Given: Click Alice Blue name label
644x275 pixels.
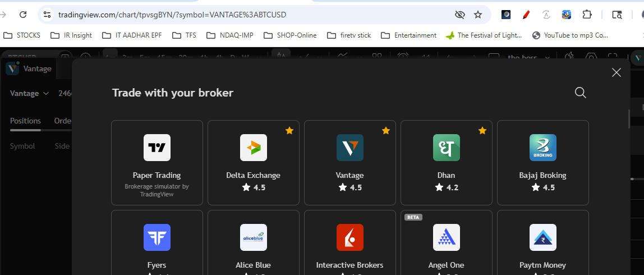Looking at the screenshot, I should point(254,265).
